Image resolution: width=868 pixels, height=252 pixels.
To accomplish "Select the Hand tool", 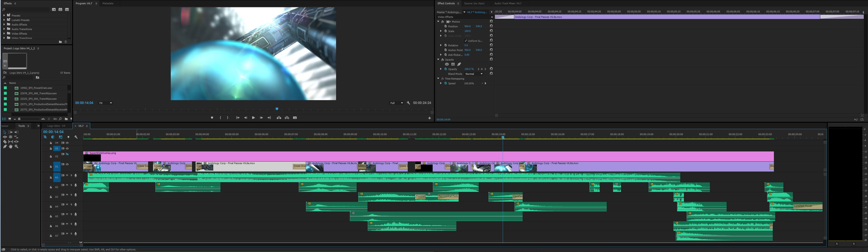I will pyautogui.click(x=11, y=146).
